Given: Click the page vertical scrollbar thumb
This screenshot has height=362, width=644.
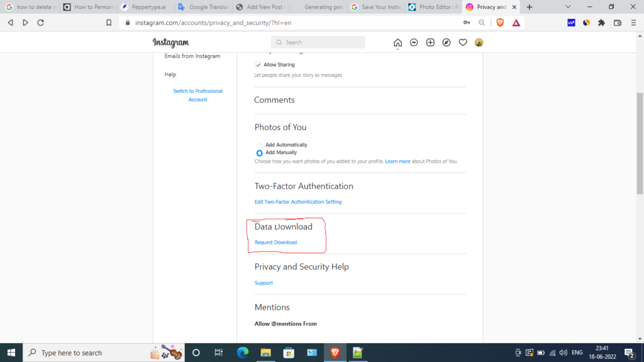Looking at the screenshot, I should click(640, 143).
